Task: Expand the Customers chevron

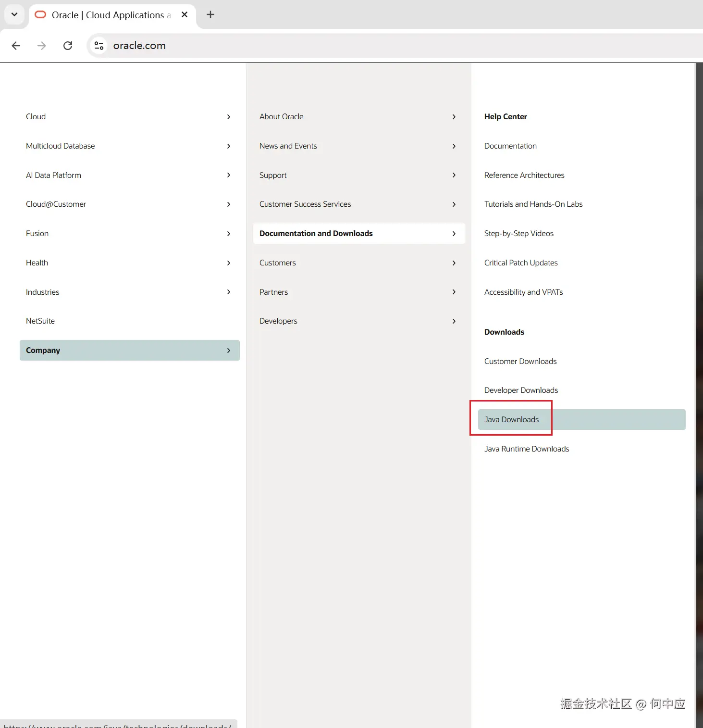Action: 454,263
